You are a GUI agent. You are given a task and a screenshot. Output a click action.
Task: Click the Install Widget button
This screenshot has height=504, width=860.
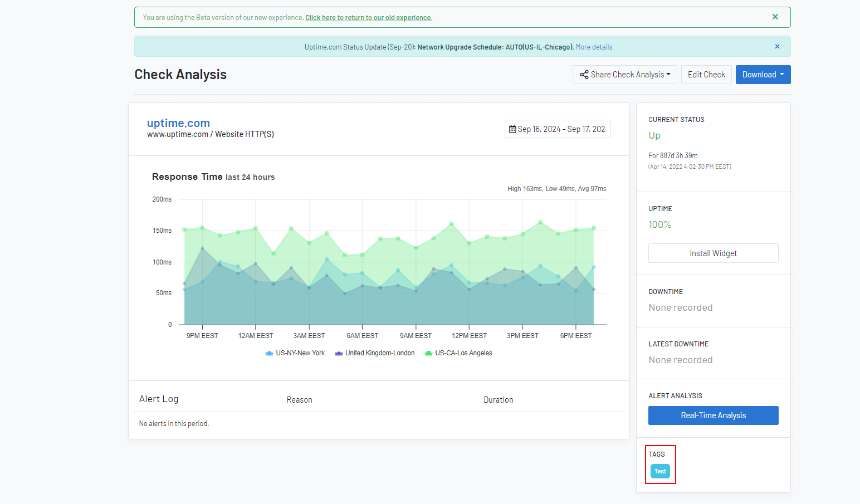(x=713, y=253)
